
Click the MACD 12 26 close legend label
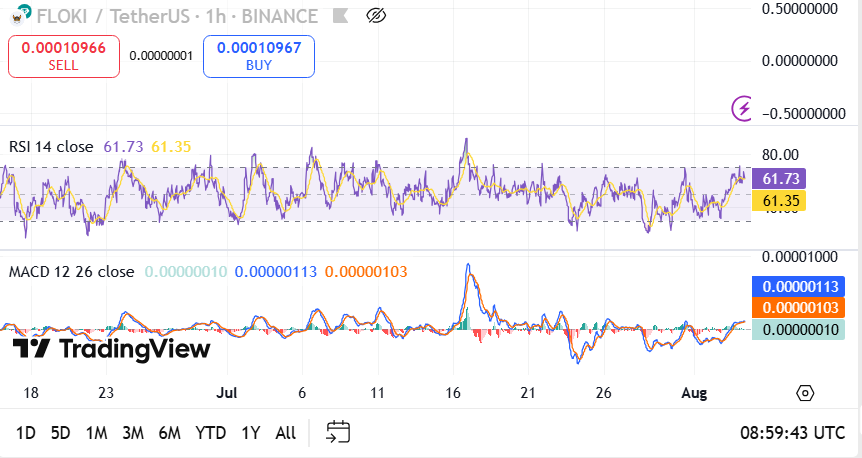tap(71, 272)
